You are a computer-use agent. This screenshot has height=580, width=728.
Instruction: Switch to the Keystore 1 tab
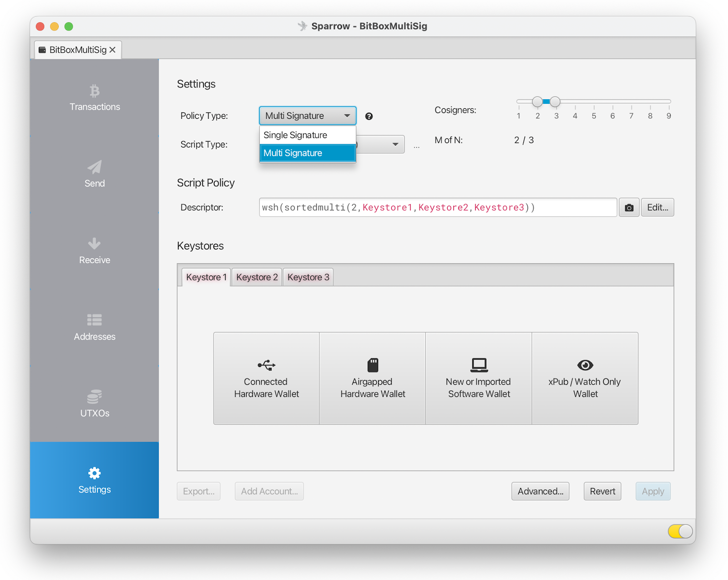tap(206, 277)
